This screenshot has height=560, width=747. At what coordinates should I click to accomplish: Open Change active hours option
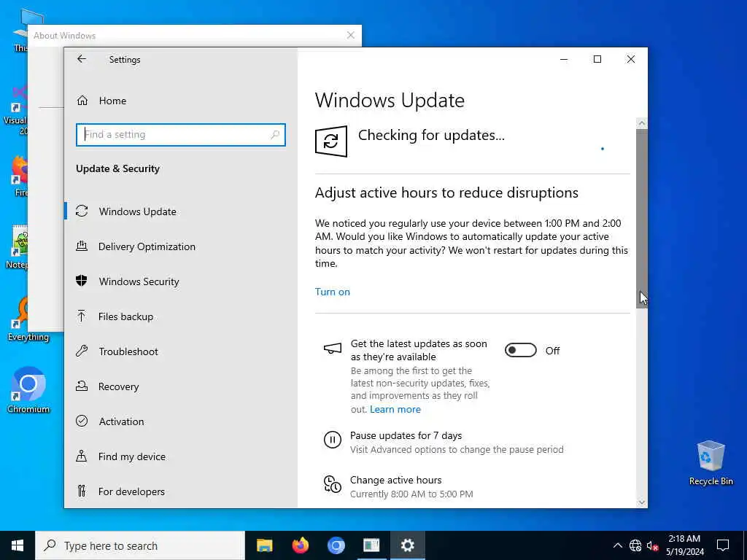[x=396, y=480]
